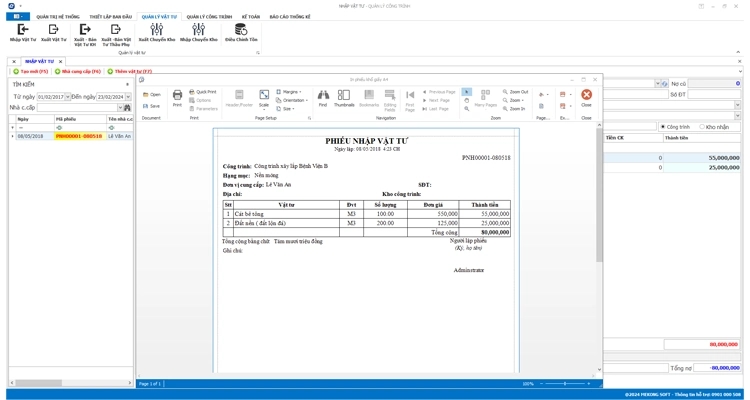This screenshot has height=400, width=750.
Task: Select the Kho nhận radio button
Action: pos(703,127)
